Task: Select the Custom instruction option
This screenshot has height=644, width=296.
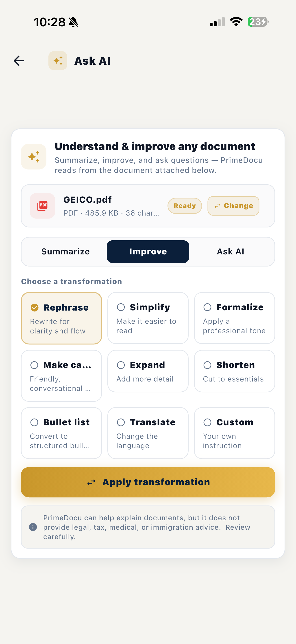Action: point(234,433)
